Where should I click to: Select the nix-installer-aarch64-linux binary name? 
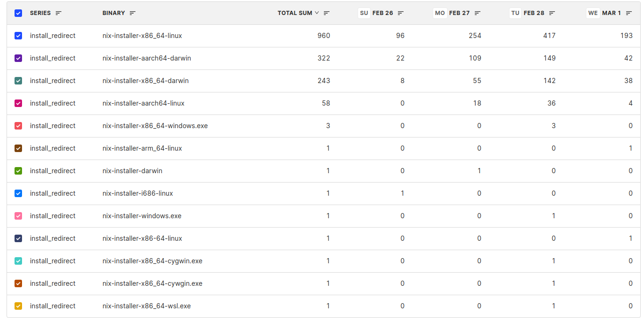pos(143,103)
